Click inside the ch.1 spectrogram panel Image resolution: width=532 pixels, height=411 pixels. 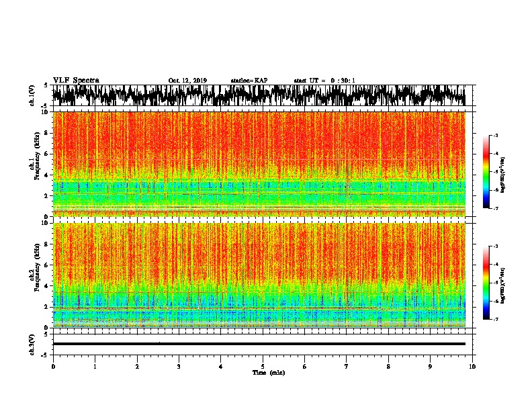click(x=259, y=164)
